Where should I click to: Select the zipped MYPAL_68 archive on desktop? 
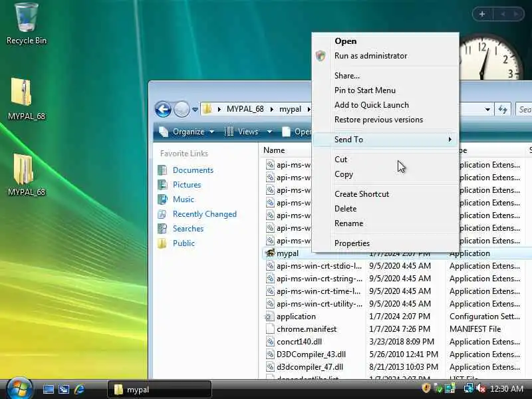coord(27,98)
